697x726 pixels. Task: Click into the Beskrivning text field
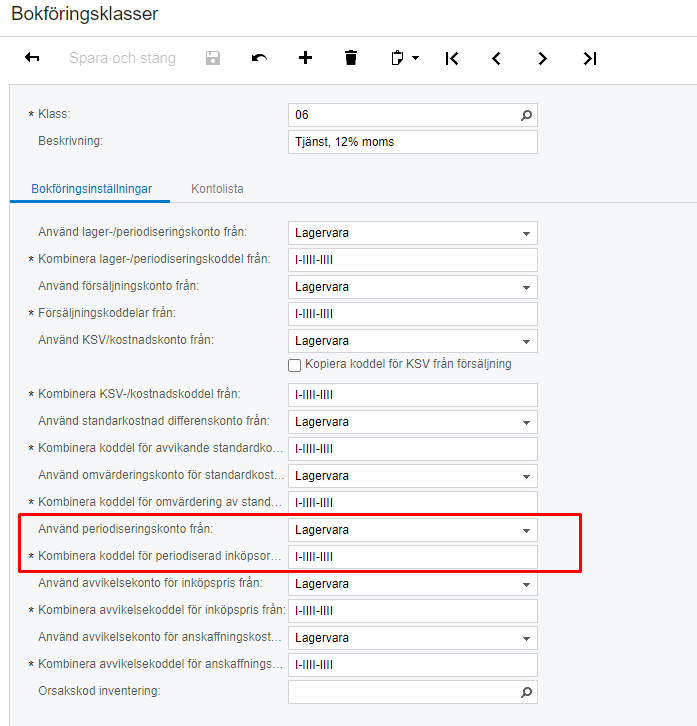(x=412, y=142)
